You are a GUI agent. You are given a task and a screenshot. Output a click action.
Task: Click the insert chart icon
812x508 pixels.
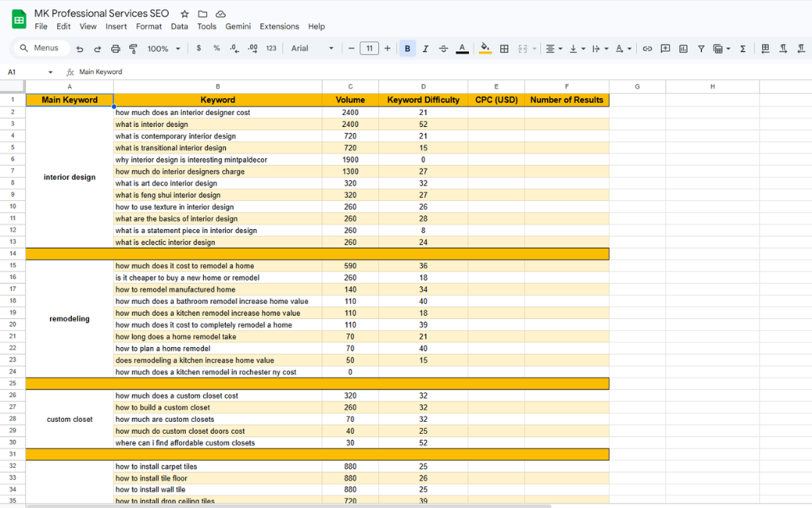click(684, 48)
